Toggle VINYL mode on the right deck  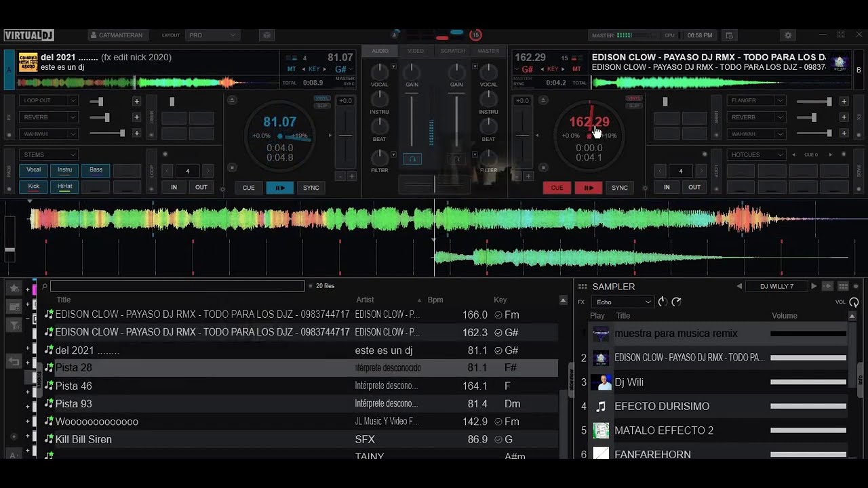634,98
